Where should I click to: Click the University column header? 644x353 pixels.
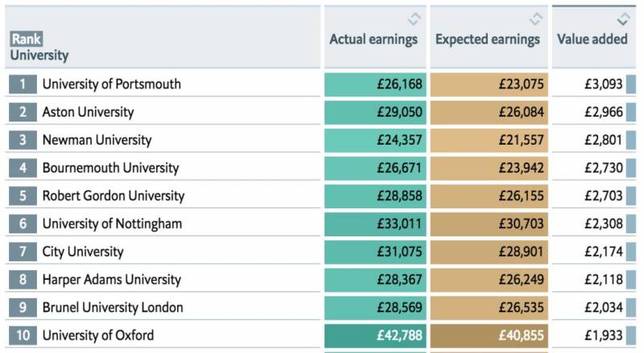click(39, 55)
